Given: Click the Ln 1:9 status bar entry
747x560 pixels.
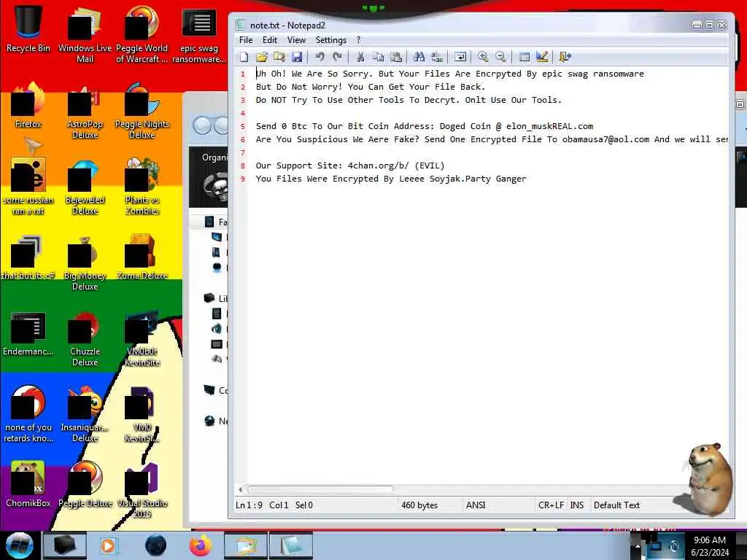Looking at the screenshot, I should 249,505.
